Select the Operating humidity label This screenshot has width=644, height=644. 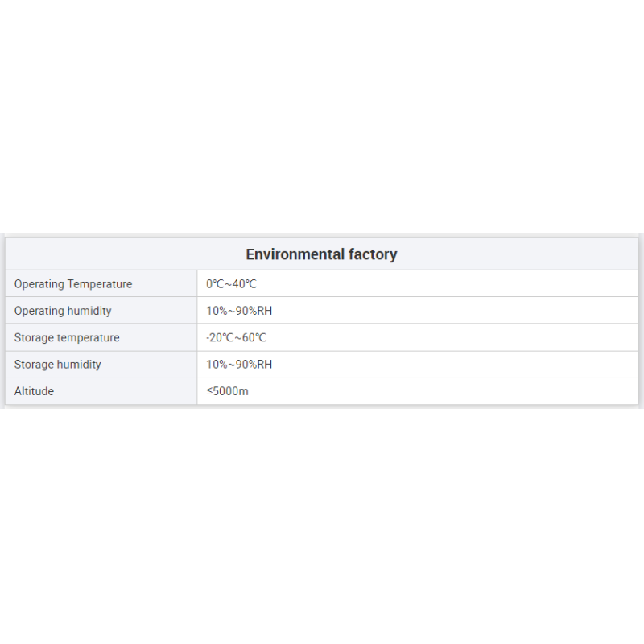coord(63,311)
